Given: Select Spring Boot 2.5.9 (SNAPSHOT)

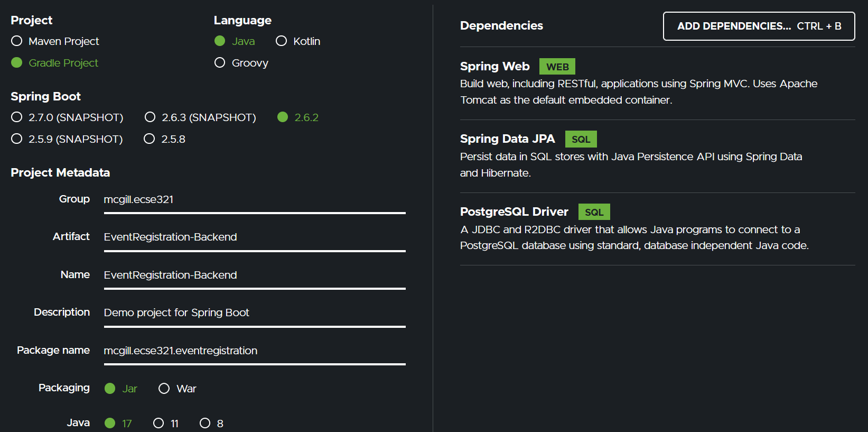Looking at the screenshot, I should 17,139.
